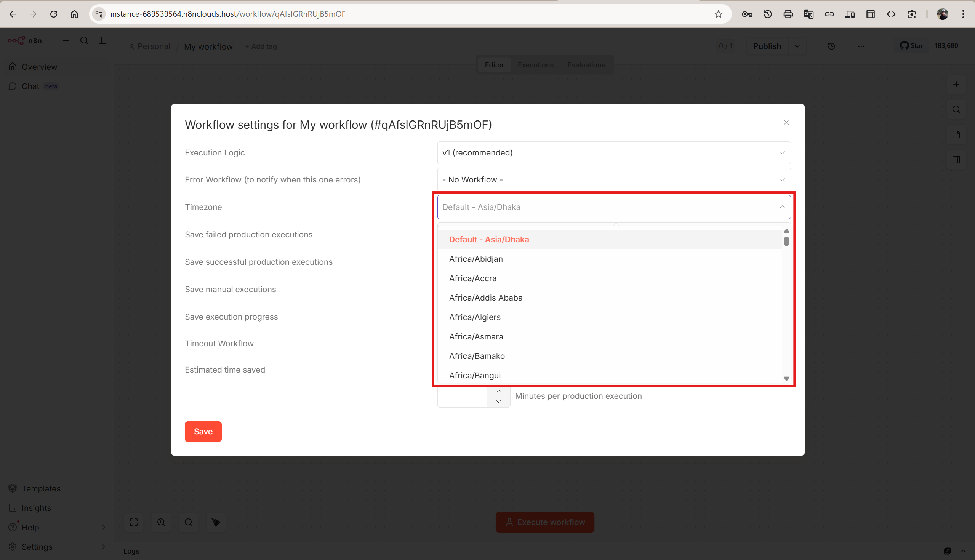Select Africa/Bamako timezone
975x560 pixels.
610,356
